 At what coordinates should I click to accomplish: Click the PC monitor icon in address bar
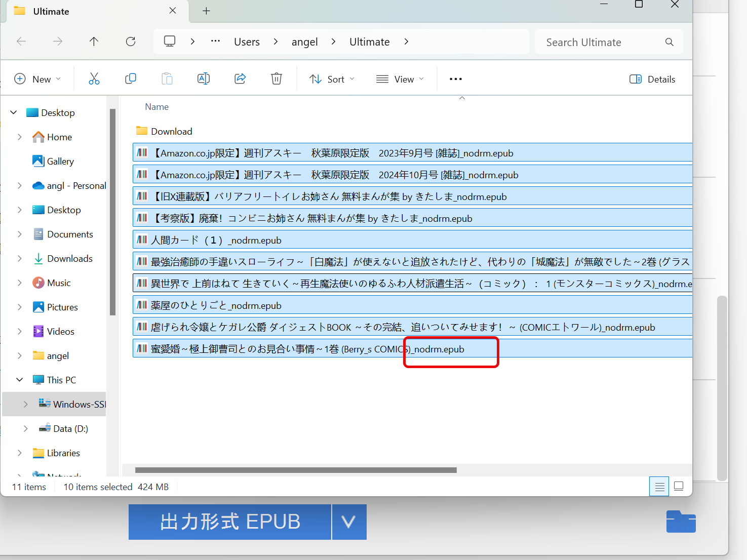point(170,42)
